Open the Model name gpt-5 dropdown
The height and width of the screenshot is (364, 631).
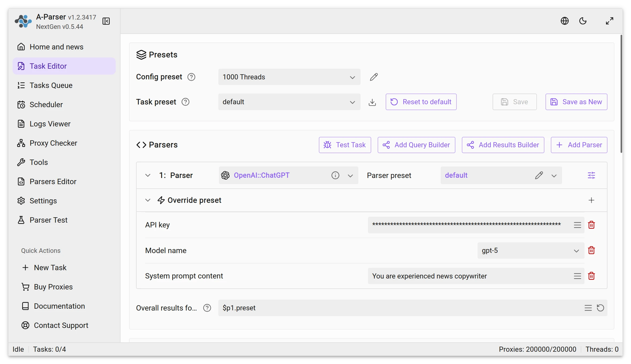(531, 250)
